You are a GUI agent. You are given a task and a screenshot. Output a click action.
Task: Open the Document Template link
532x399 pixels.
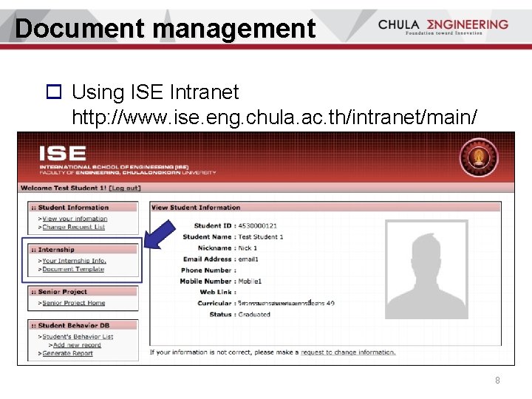[x=73, y=269]
